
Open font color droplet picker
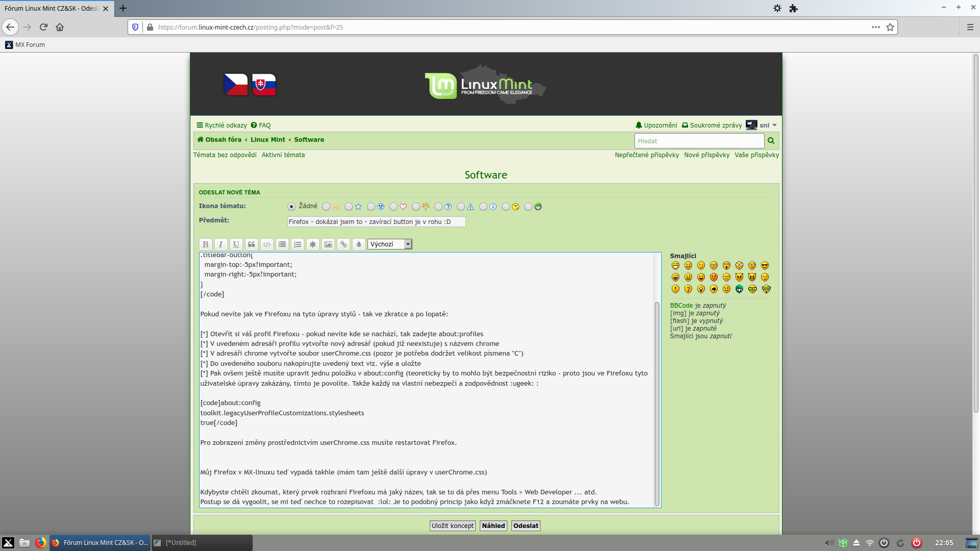(359, 244)
